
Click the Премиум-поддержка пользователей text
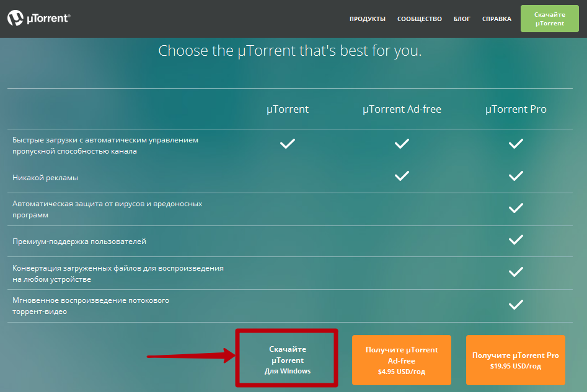(x=79, y=242)
